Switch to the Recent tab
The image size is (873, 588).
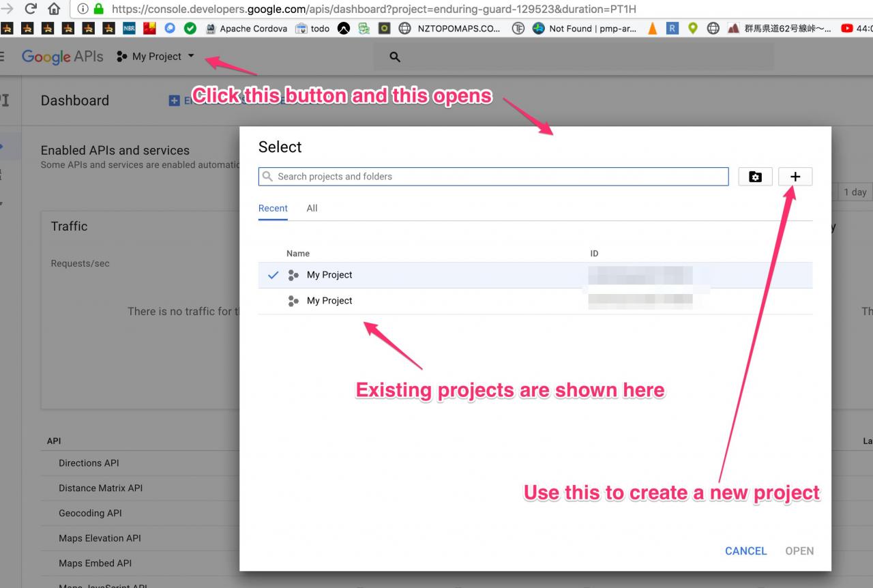273,208
